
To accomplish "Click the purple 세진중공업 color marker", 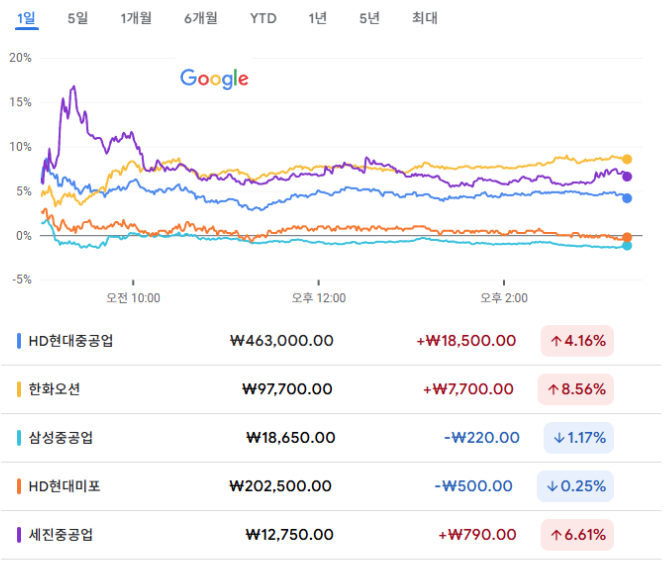I will (x=19, y=535).
